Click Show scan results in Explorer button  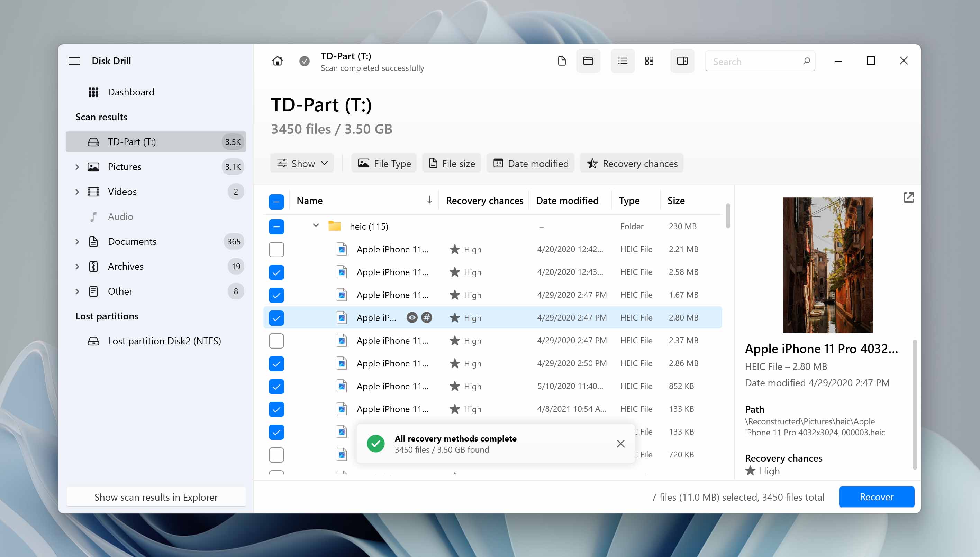[x=155, y=496]
